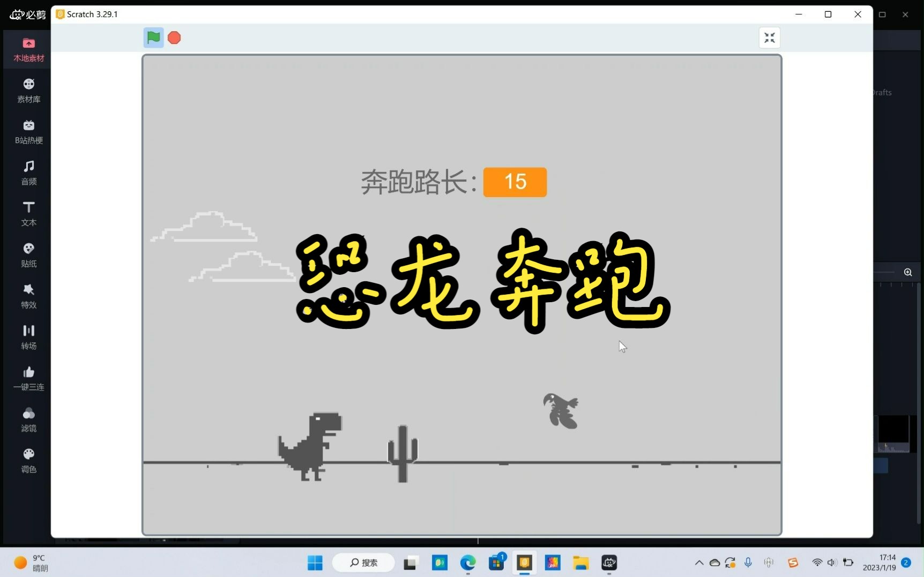Open 一键三连 panel in Bijian

click(x=29, y=379)
